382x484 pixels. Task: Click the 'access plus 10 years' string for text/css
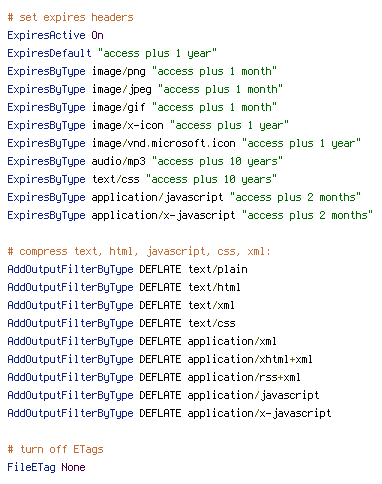211,180
